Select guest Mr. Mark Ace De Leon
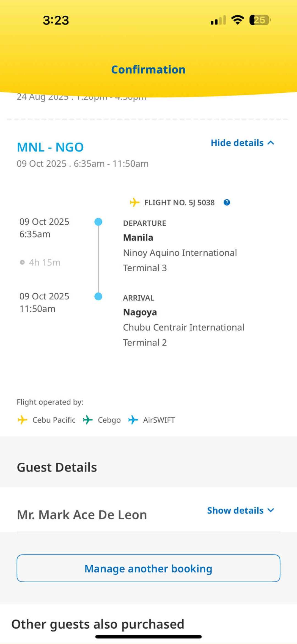The height and width of the screenshot is (644, 297). [x=82, y=515]
